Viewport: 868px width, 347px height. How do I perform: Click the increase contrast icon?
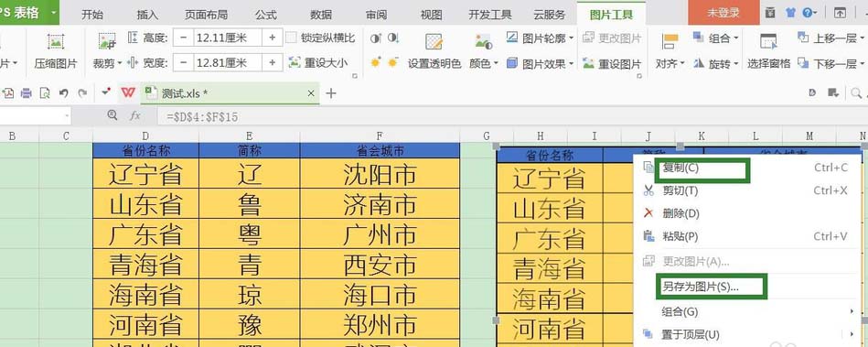[376, 38]
